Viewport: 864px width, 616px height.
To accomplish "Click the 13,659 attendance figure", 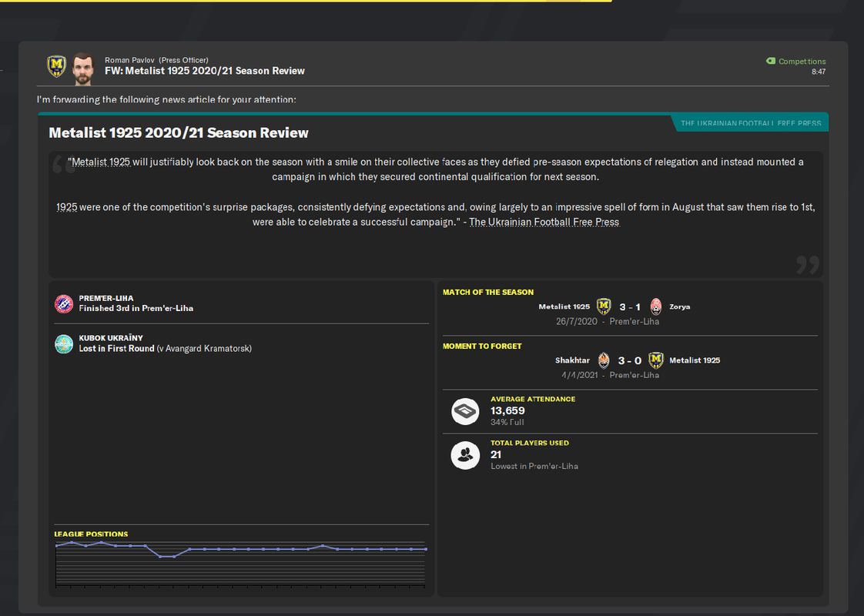I will 507,410.
